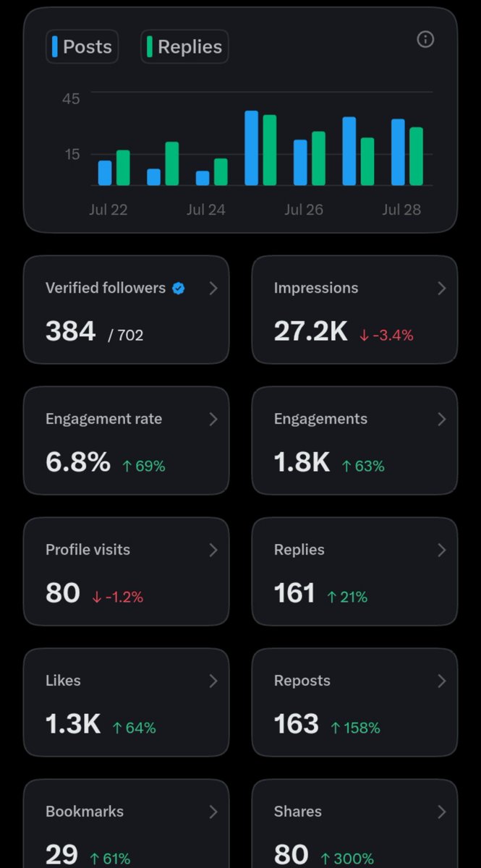Open the chart info icon
This screenshot has width=481, height=868.
pos(425,40)
